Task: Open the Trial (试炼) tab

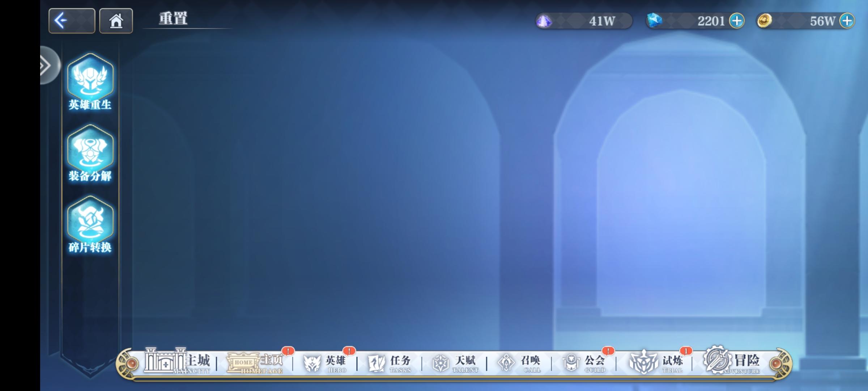Action: point(655,362)
